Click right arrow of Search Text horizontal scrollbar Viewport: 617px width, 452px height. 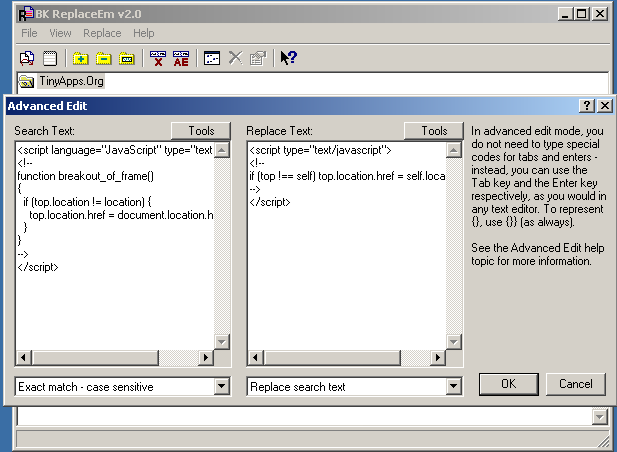pos(207,357)
